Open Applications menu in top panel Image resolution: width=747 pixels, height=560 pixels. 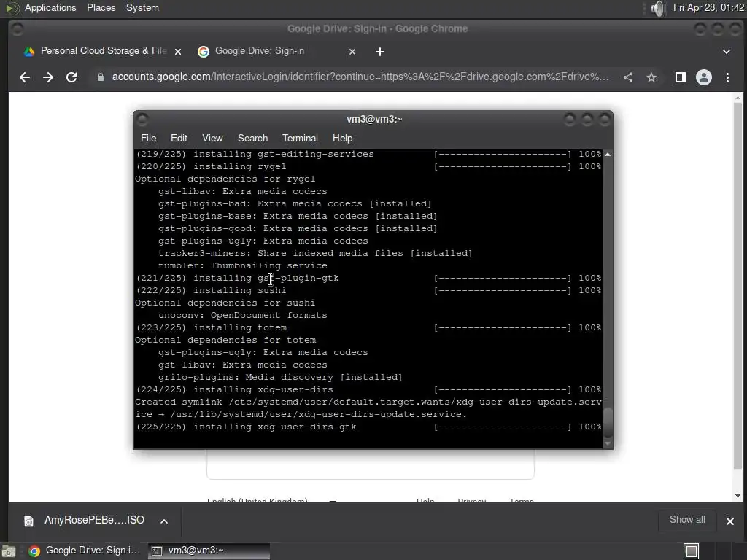[50, 7]
